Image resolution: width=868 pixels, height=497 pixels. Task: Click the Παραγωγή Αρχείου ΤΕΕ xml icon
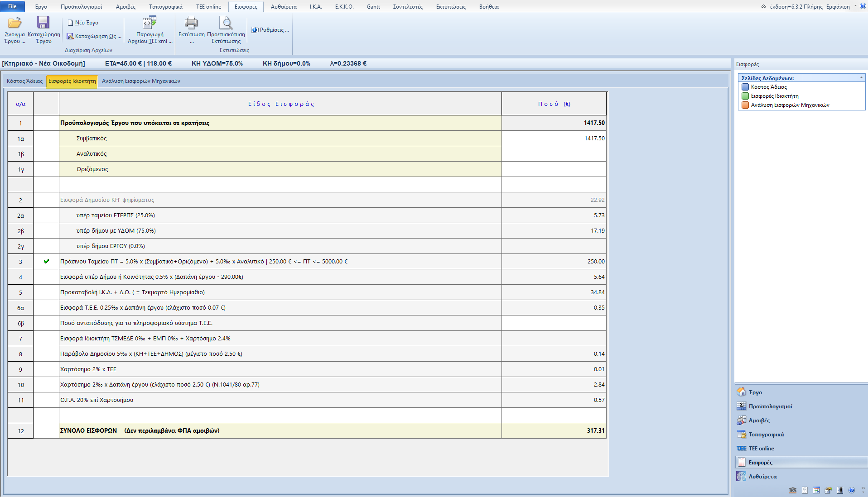(x=149, y=23)
